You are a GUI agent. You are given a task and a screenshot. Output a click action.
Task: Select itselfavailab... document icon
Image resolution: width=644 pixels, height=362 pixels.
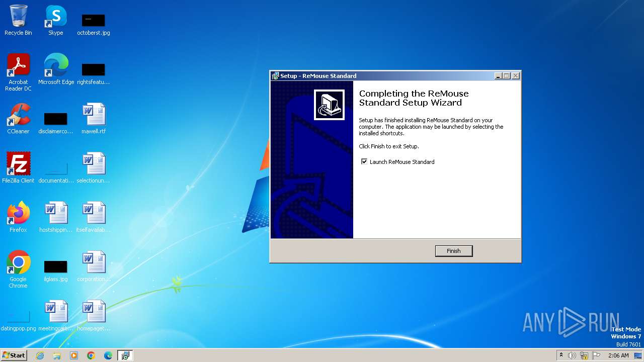pyautogui.click(x=94, y=217)
